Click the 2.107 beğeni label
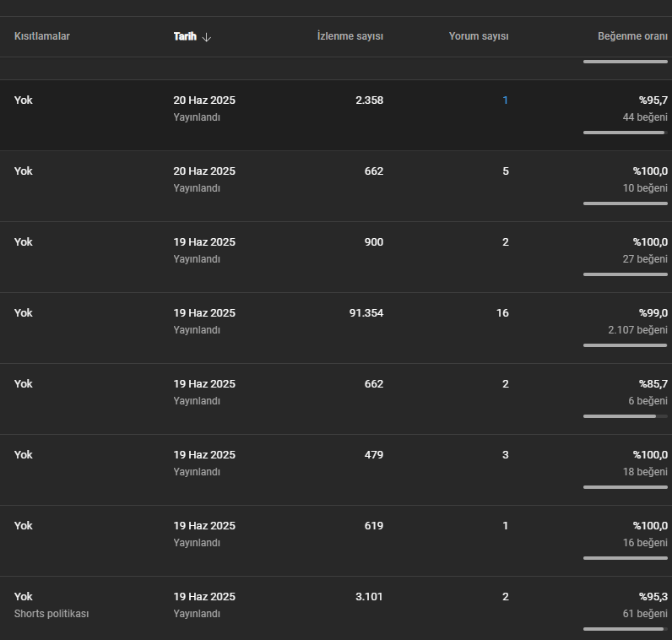The height and width of the screenshot is (640, 672). point(637,330)
